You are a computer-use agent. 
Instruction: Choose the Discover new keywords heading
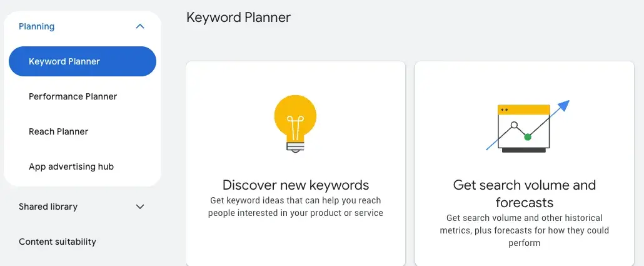coord(296,185)
